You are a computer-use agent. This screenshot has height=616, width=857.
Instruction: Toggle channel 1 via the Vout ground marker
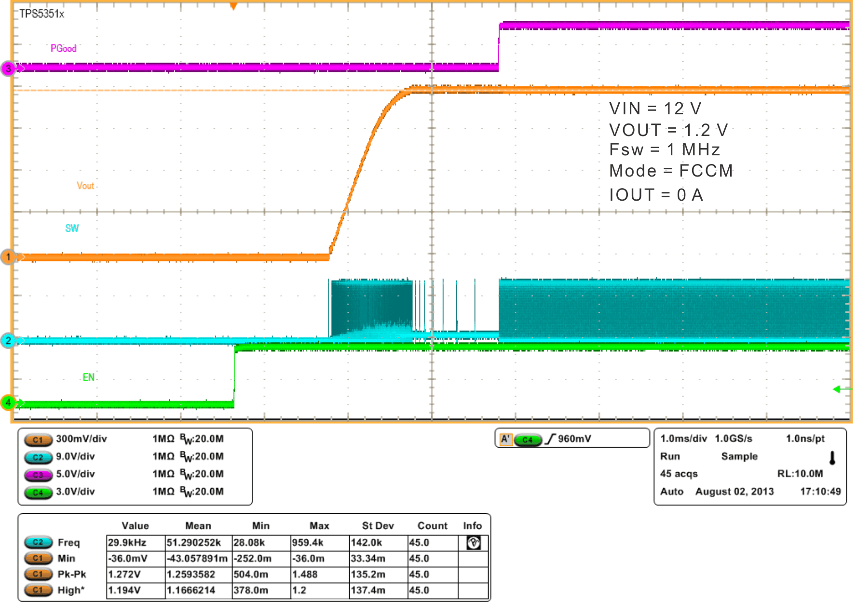tap(8, 257)
